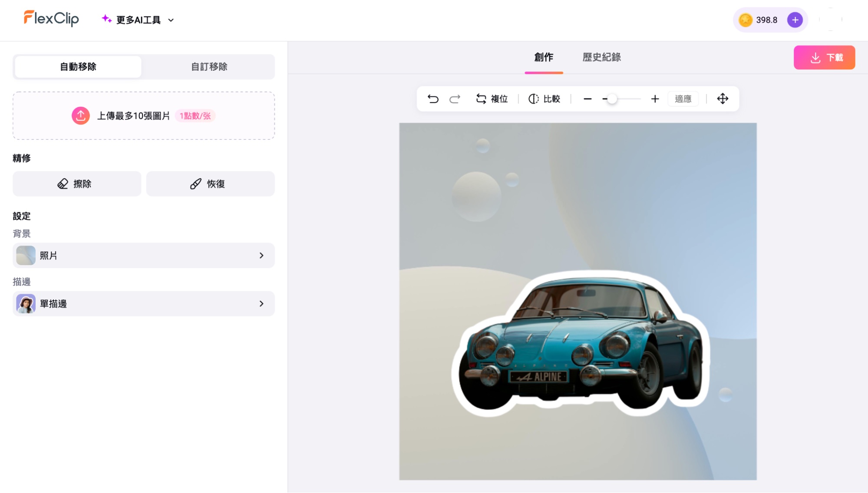Click the redo arrow icon
Screen dimensions: 868x493
[x=455, y=99]
